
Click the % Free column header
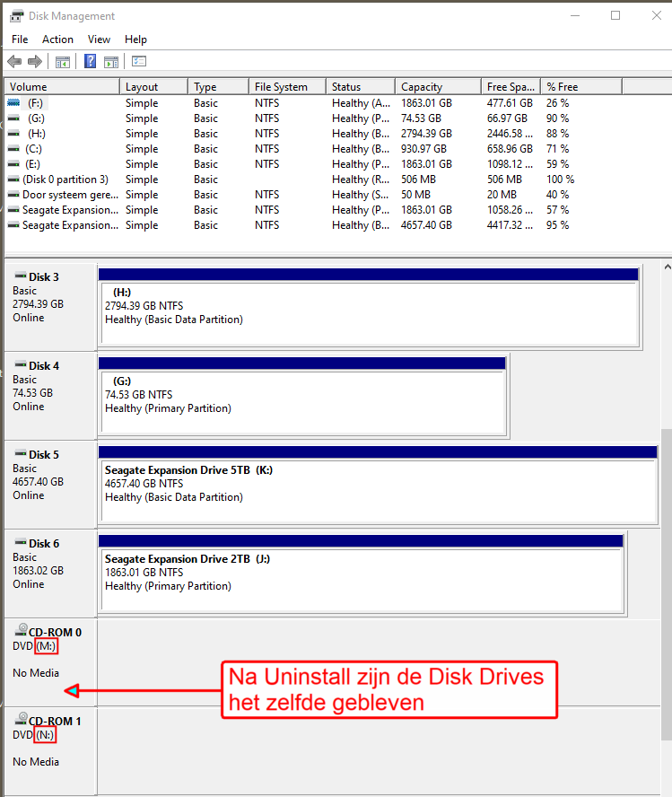581,87
